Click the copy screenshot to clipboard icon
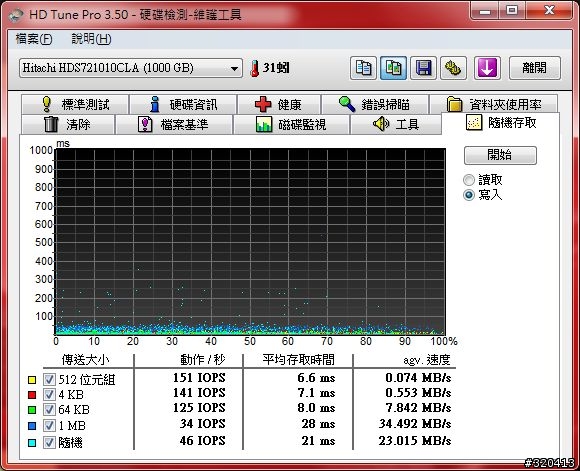580x471 pixels. coord(393,68)
